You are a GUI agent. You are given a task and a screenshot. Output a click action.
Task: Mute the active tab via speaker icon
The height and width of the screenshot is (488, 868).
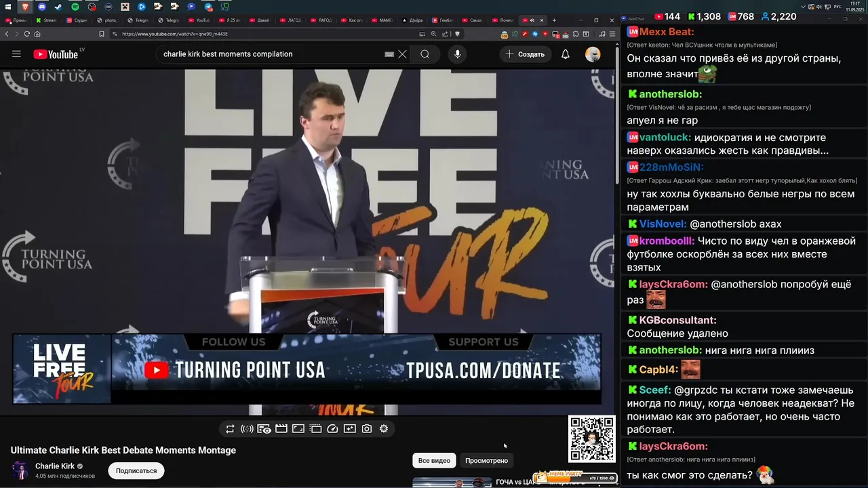[x=532, y=20]
